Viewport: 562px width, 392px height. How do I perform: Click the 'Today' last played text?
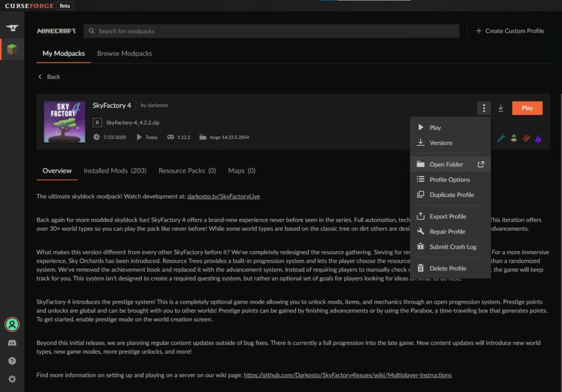click(151, 137)
